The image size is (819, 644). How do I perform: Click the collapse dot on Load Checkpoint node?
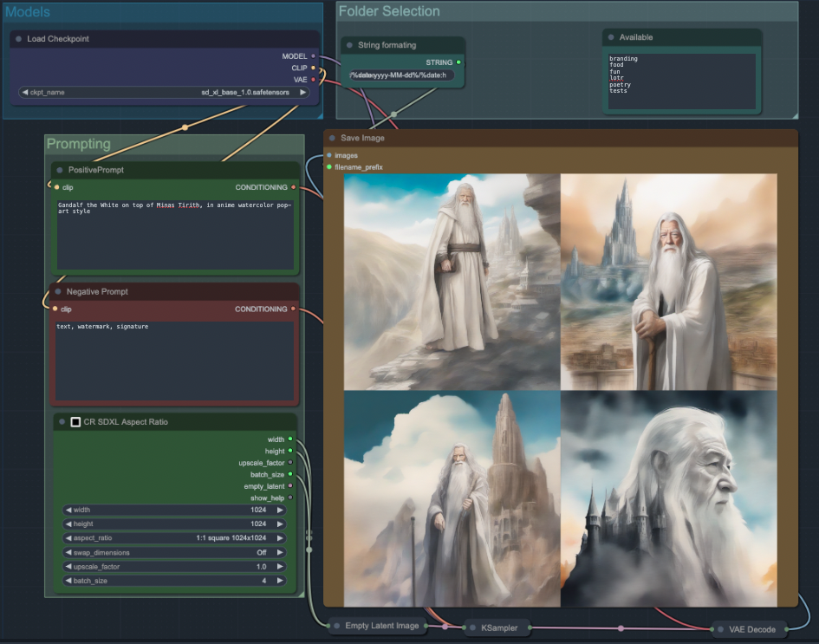(18, 39)
